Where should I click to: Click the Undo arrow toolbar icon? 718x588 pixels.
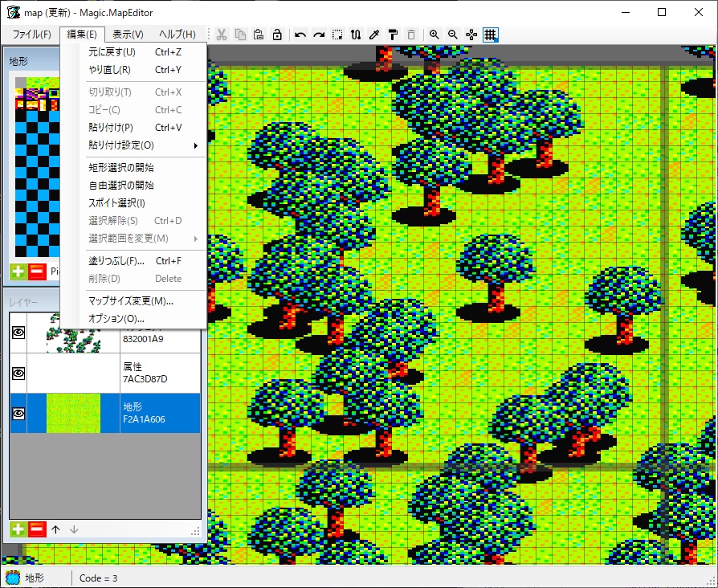pyautogui.click(x=300, y=35)
